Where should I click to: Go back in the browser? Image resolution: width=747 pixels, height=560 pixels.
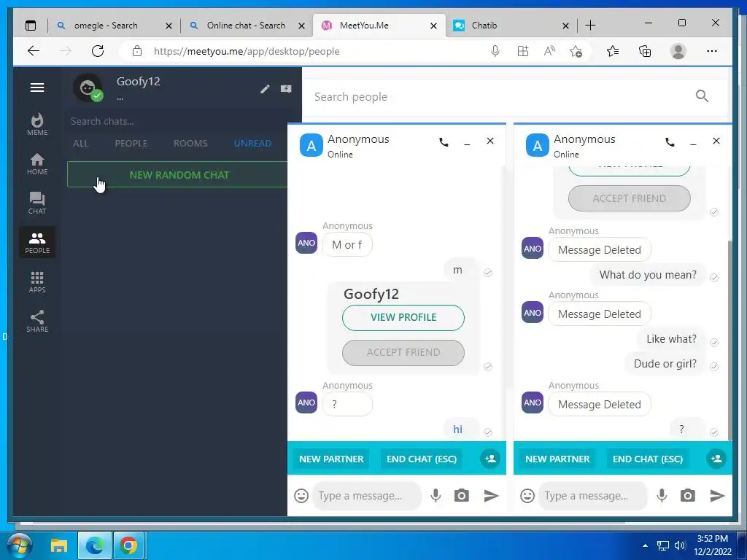click(x=34, y=51)
